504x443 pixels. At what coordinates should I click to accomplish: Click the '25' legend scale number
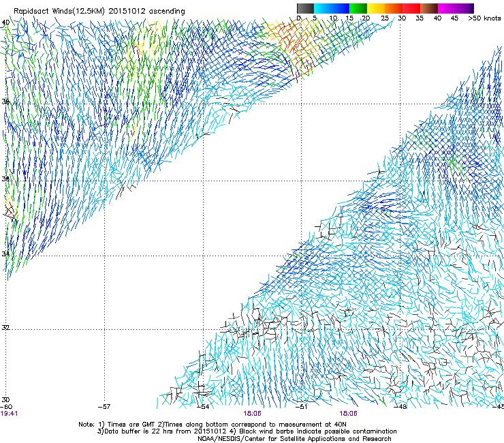coord(385,18)
